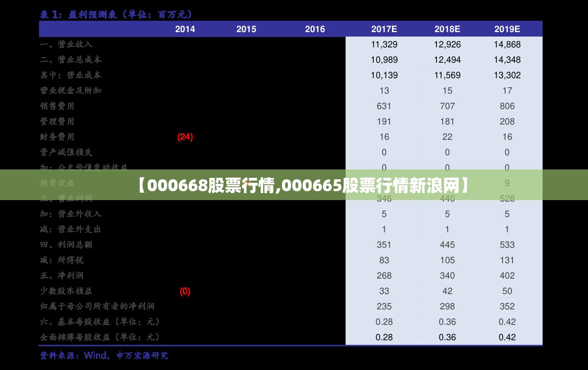Select the 2014 column header
Image resolution: width=588 pixels, height=370 pixels.
[x=185, y=29]
